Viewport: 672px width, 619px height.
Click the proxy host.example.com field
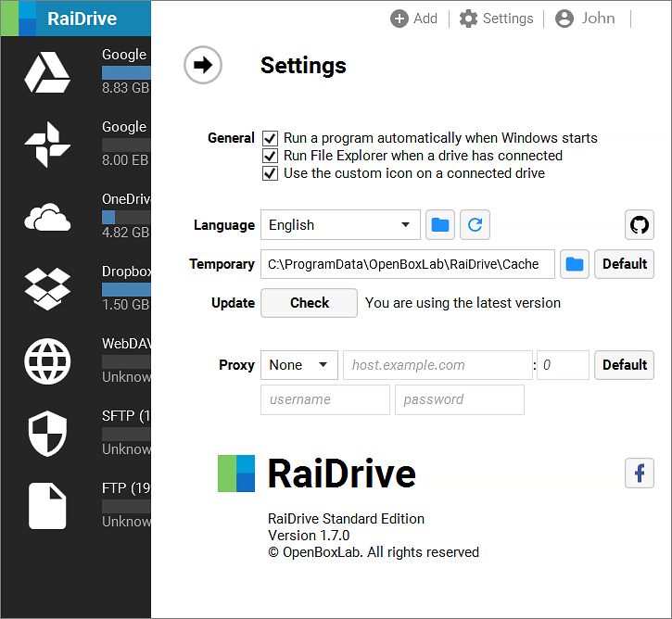tap(437, 365)
